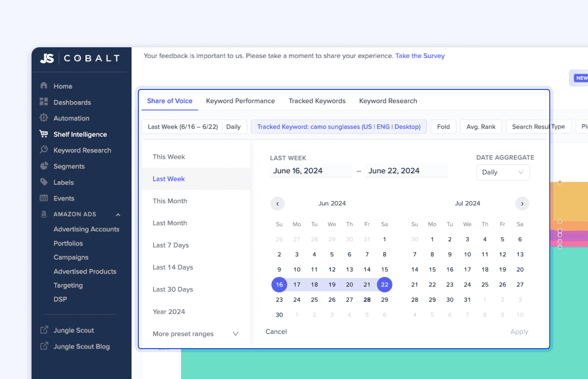Open the Events calendar icon
Viewport: 588px width, 379px height.
coord(44,198)
